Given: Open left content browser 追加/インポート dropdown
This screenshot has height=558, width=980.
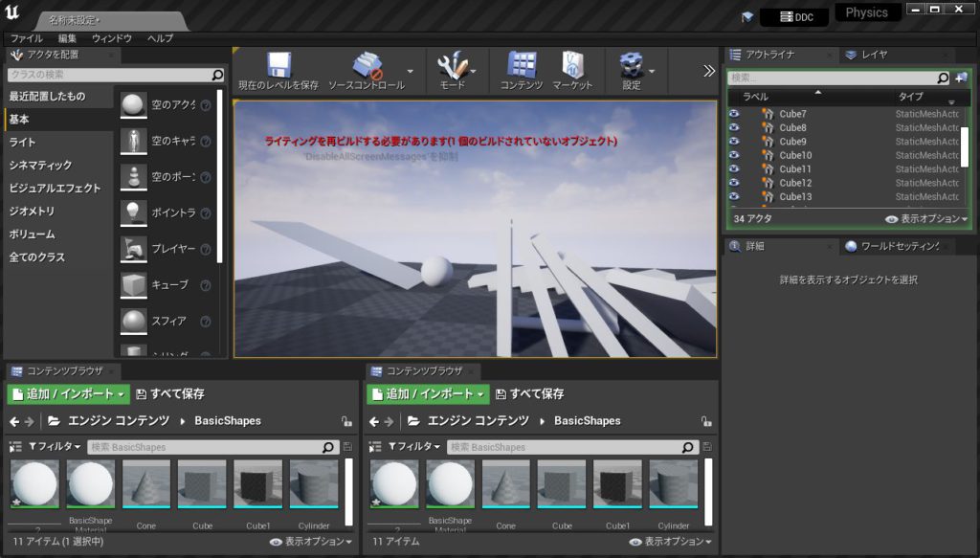Looking at the screenshot, I should 69,394.
